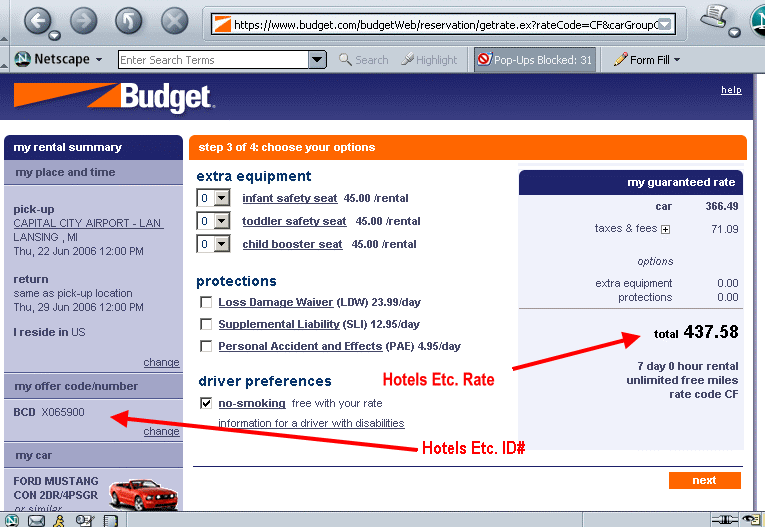The height and width of the screenshot is (527, 765).
Task: Click the toddler safety seat link
Action: pos(294,221)
